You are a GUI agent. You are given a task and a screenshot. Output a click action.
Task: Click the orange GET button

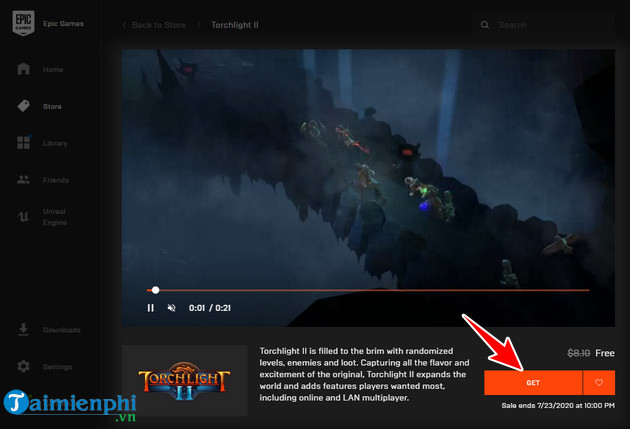click(x=533, y=382)
